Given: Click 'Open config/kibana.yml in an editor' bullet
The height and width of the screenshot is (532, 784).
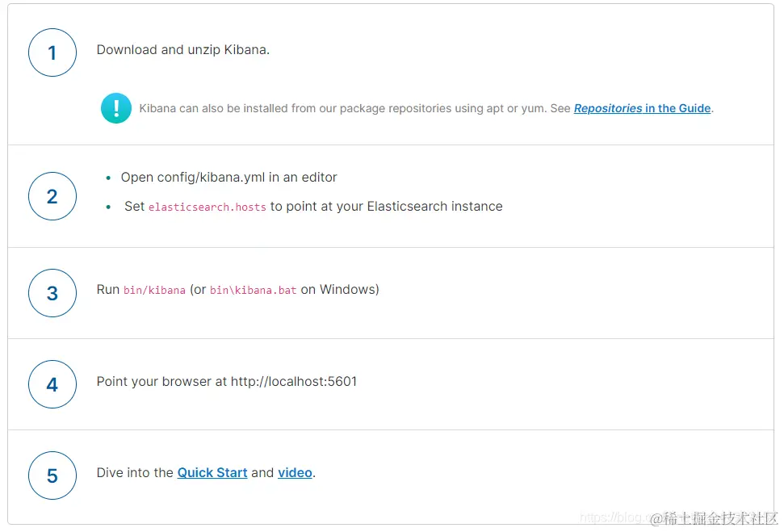Looking at the screenshot, I should [228, 177].
